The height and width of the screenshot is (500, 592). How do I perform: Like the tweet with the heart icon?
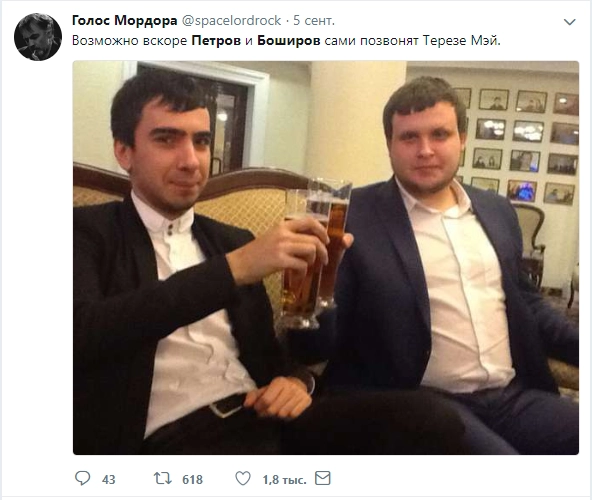(243, 478)
